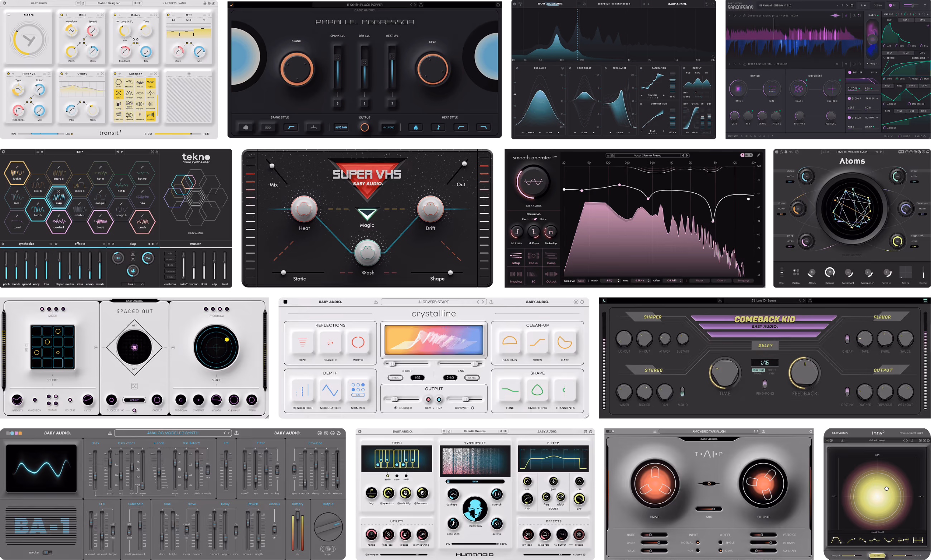This screenshot has width=931, height=560.
Task: Click the share preset icon in Parallel Aggressor
Action: point(421,5)
